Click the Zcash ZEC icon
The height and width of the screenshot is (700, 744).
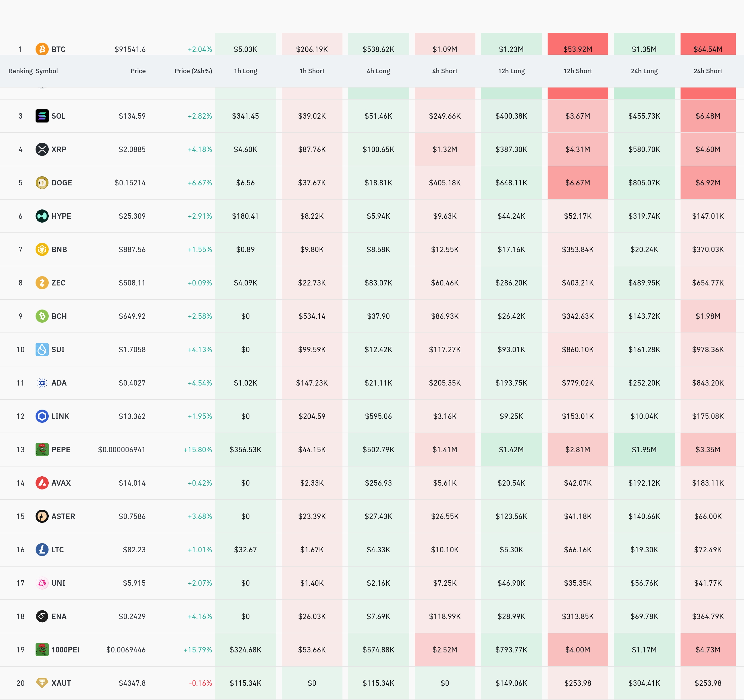42,282
